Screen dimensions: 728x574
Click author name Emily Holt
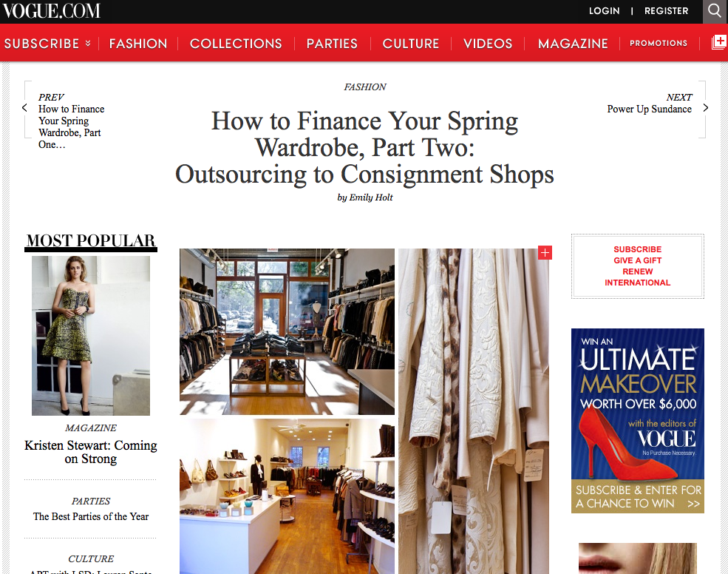click(371, 197)
